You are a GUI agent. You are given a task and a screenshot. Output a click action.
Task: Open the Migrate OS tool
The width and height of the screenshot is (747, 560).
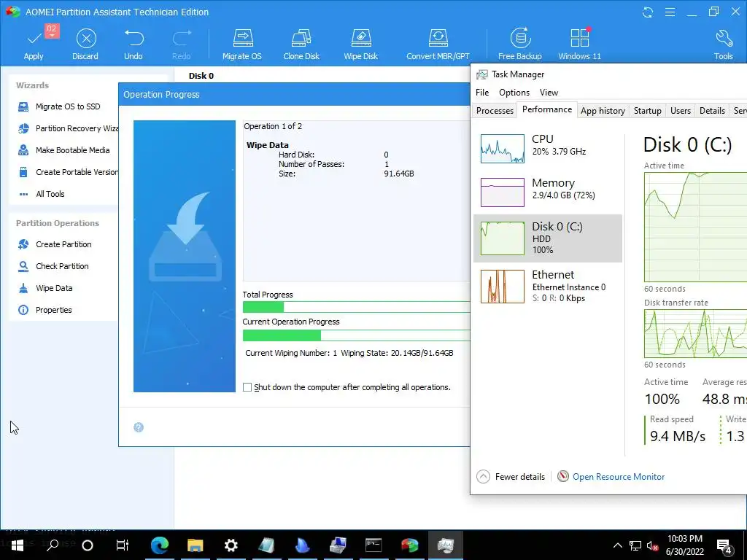[242, 44]
